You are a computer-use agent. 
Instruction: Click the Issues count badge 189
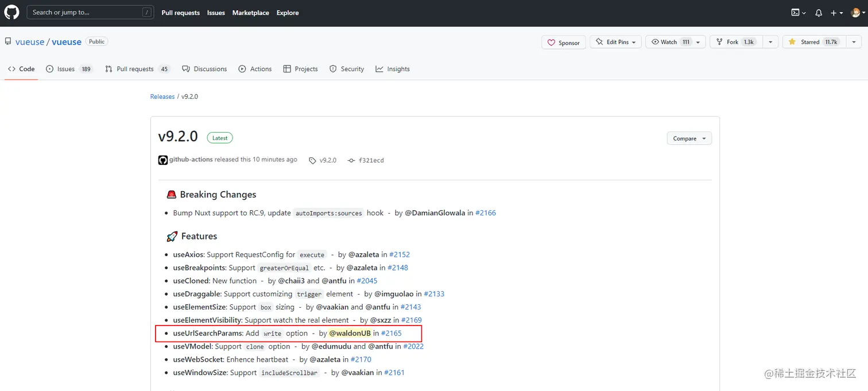pos(86,69)
